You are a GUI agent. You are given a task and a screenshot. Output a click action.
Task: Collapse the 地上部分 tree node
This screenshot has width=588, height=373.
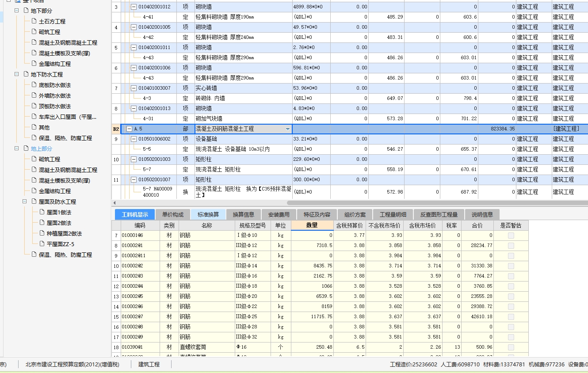pyautogui.click(x=17, y=148)
